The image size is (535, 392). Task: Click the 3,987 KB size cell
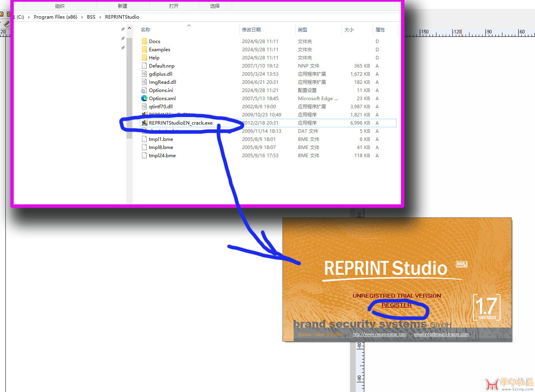click(360, 106)
